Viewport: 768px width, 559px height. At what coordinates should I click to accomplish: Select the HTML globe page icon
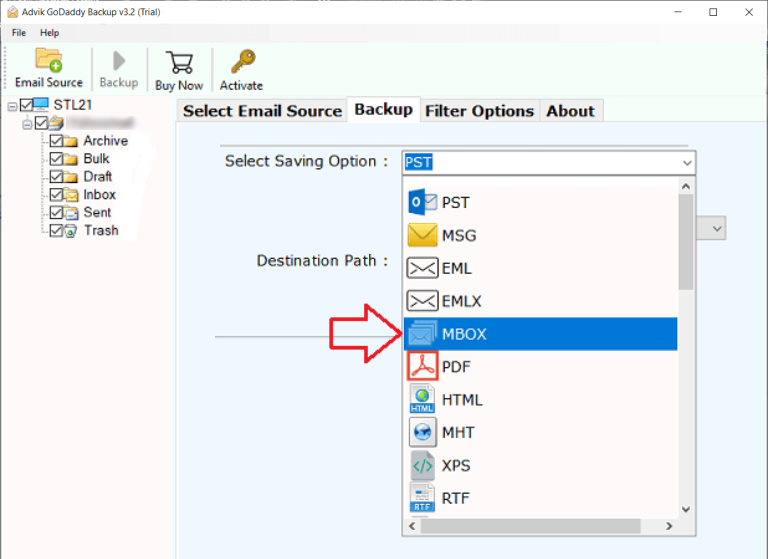pos(422,399)
